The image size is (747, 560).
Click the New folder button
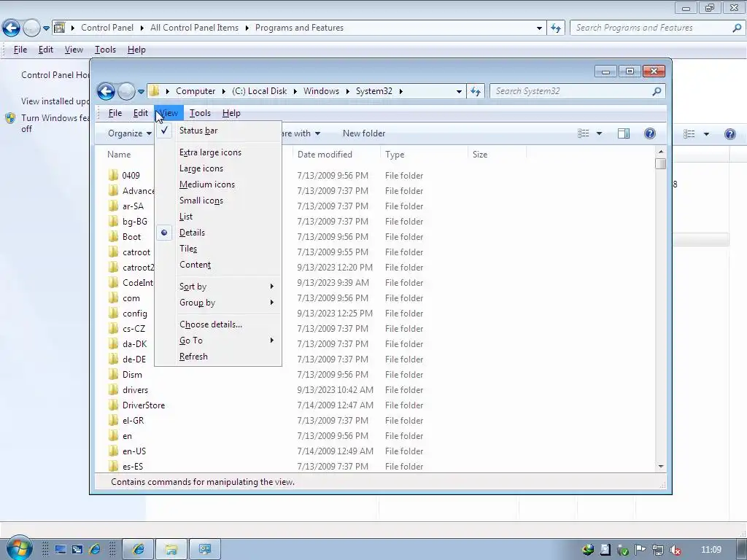[364, 133]
